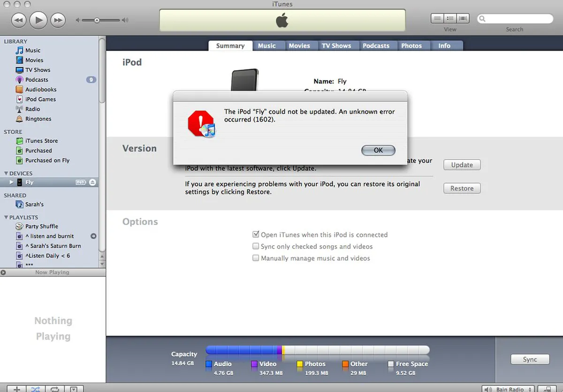Enable Manually manage music and videos
The image size is (563, 392).
coord(256,258)
